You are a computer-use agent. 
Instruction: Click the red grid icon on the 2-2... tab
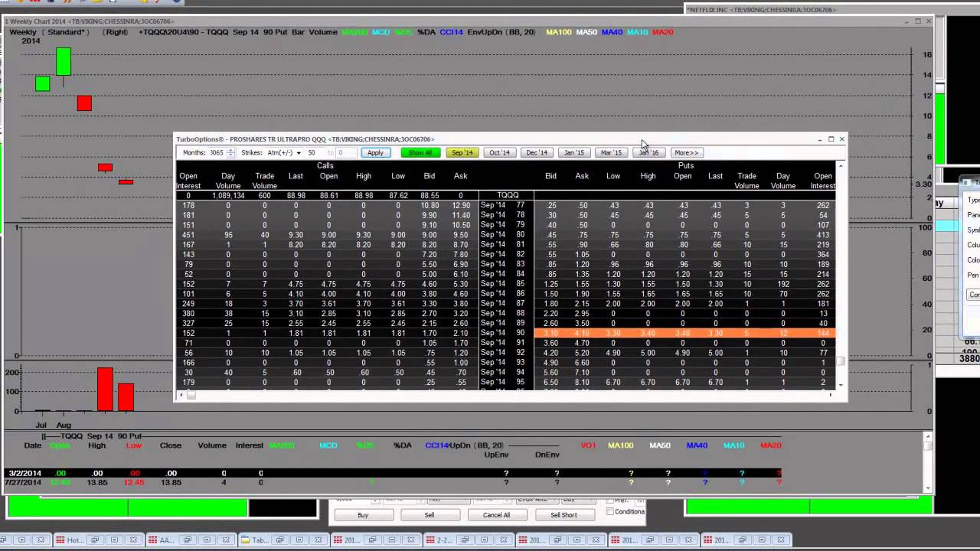430,540
